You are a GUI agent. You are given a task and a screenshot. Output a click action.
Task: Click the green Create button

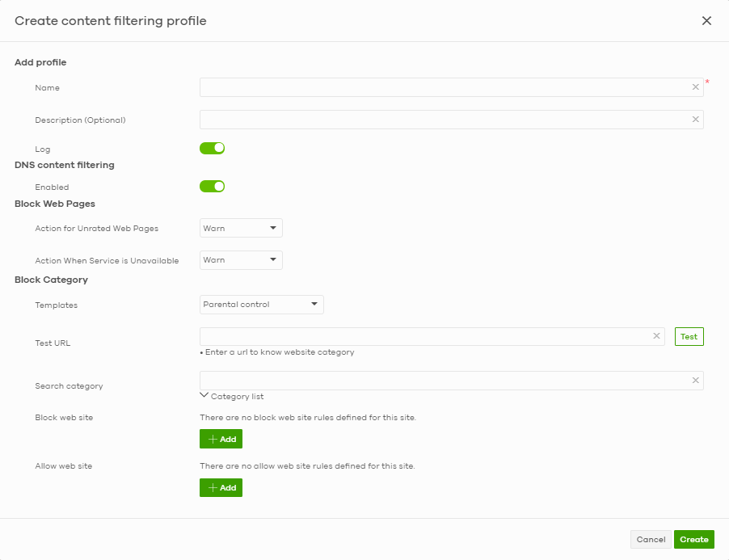(694, 539)
